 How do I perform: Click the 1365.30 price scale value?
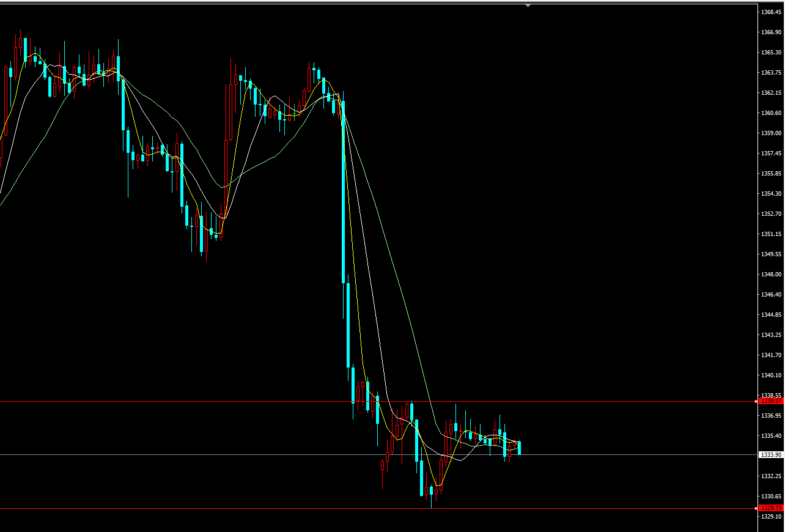point(772,52)
